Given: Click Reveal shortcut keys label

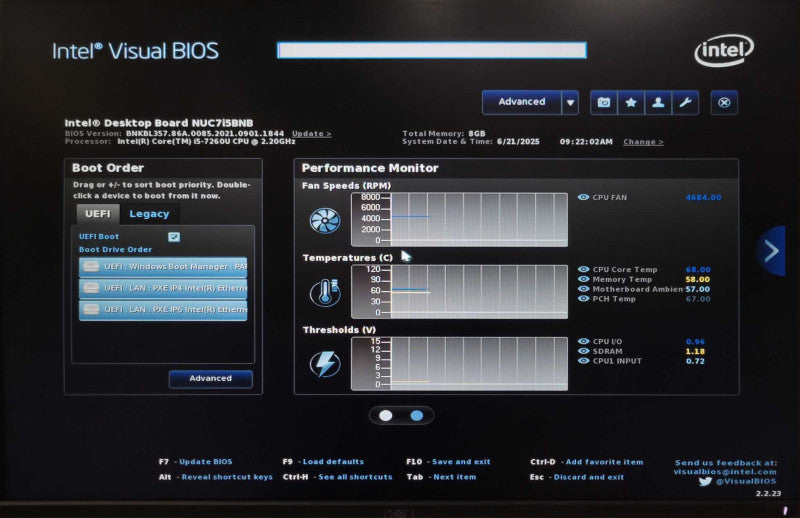Looking at the screenshot, I should click(227, 477).
